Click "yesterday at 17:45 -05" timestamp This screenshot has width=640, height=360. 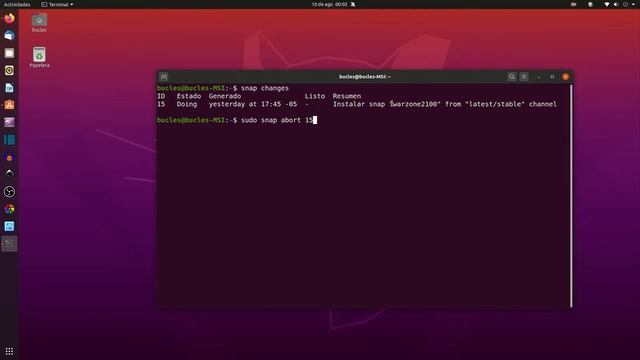click(x=253, y=104)
